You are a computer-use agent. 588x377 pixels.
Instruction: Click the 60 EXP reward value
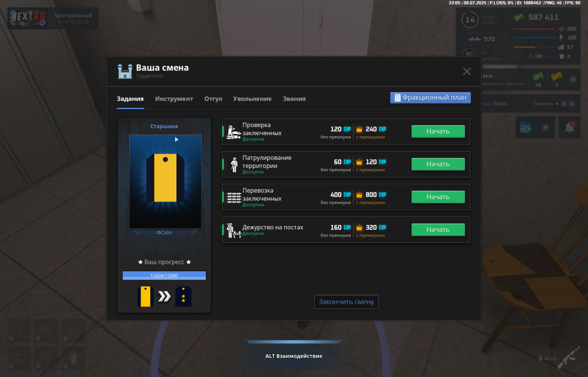(x=342, y=162)
